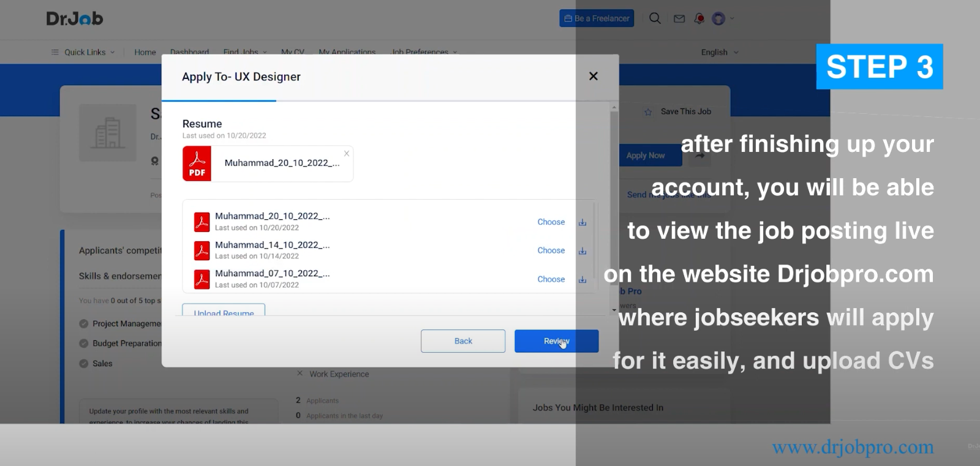Download the Muhammad_14_10_2022 resume

pyautogui.click(x=582, y=250)
